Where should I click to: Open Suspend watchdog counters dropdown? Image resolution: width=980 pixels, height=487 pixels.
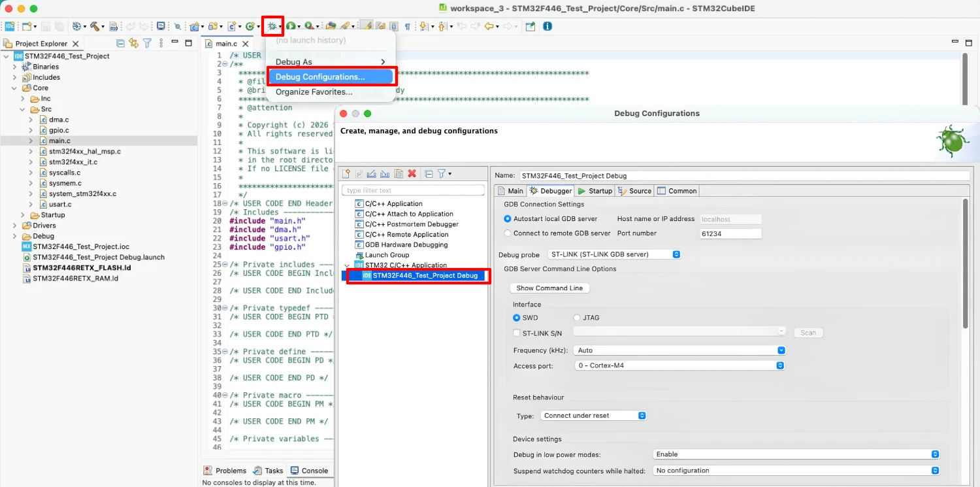796,471
